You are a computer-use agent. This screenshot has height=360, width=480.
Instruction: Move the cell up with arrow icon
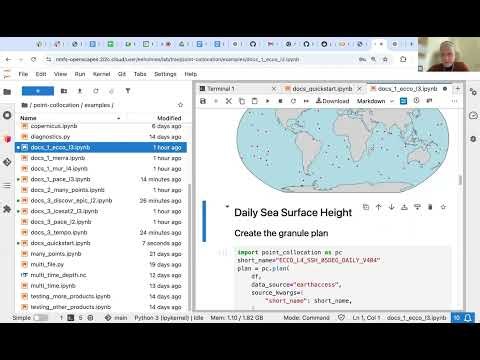click(x=378, y=207)
